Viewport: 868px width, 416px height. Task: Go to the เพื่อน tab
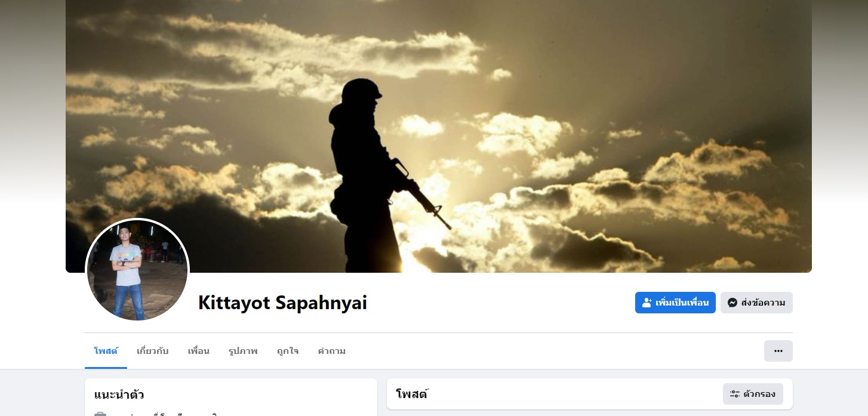pyautogui.click(x=198, y=351)
